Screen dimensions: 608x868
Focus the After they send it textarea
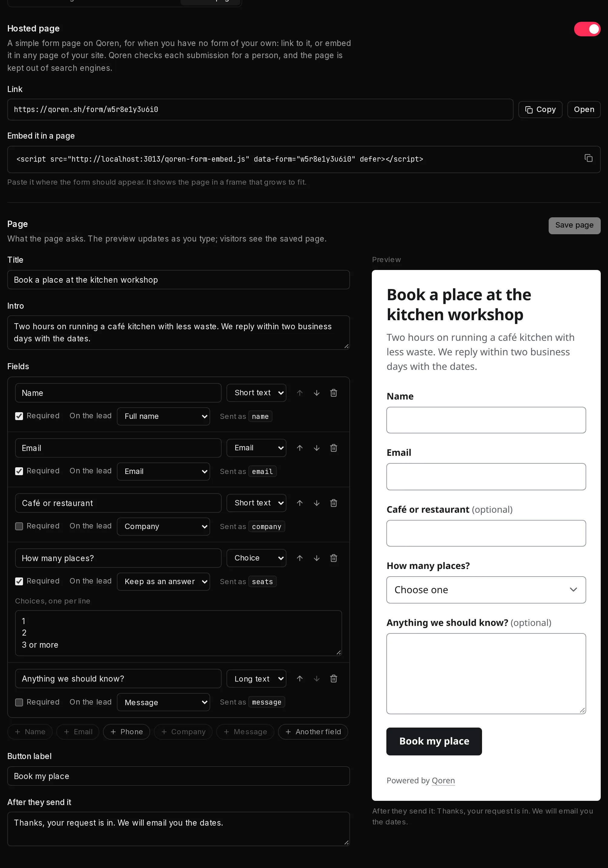click(178, 829)
